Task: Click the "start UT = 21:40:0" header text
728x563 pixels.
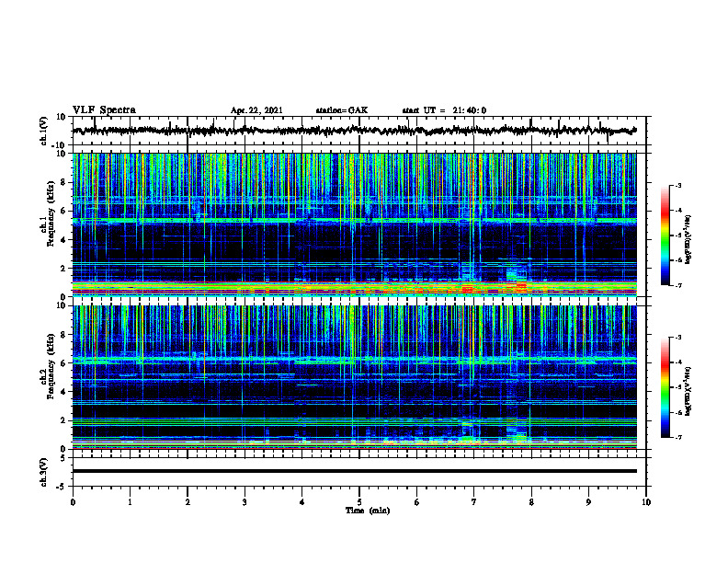Action: tap(444, 110)
